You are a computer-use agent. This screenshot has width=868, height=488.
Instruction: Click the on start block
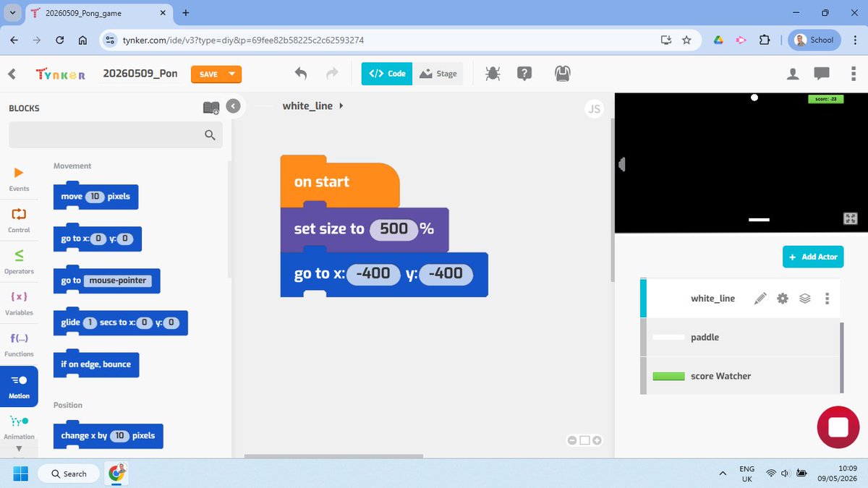pos(339,181)
